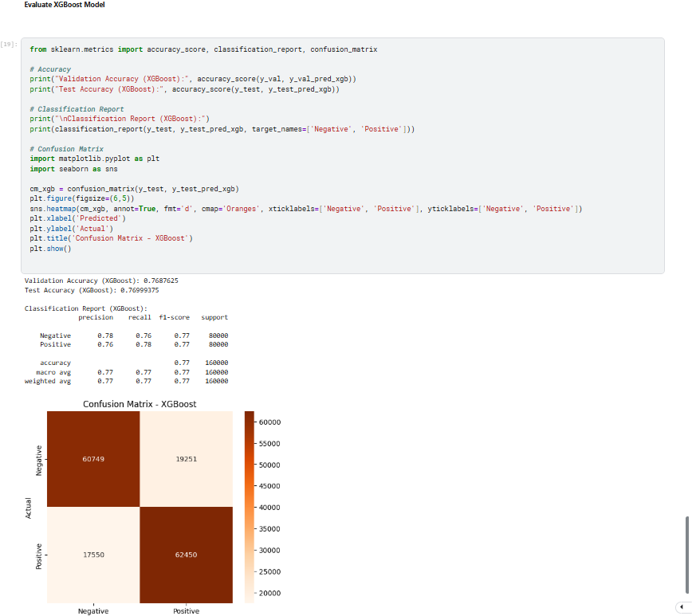Click the heatmap cell showing 62450
This screenshot has width=692, height=616.
coord(187,555)
